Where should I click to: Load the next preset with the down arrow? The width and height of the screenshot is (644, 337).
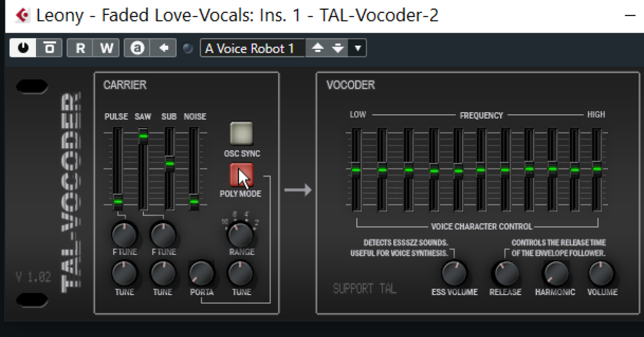coord(338,48)
